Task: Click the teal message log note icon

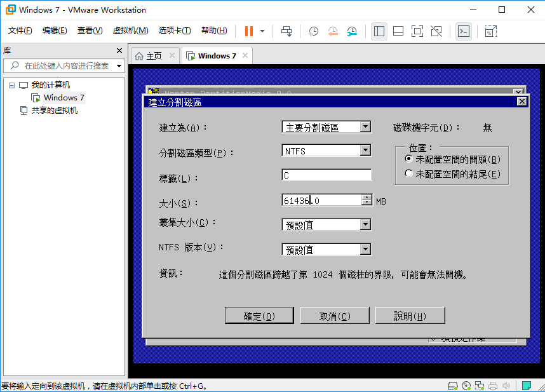Action: [526, 386]
